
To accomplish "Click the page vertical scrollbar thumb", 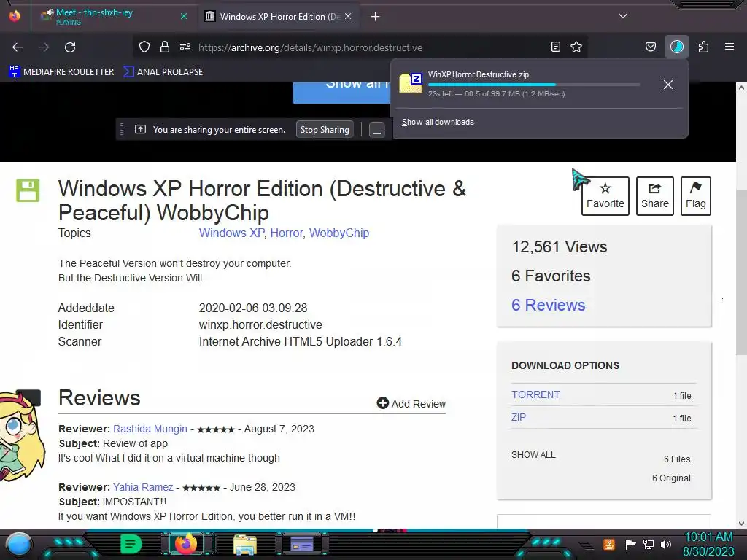I will coord(741,271).
